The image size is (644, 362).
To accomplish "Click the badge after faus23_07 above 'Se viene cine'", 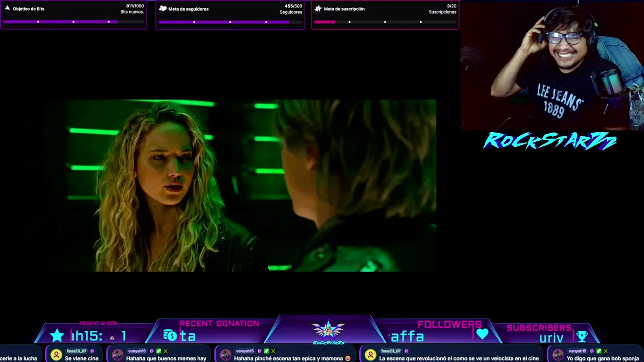I will [x=92, y=351].
